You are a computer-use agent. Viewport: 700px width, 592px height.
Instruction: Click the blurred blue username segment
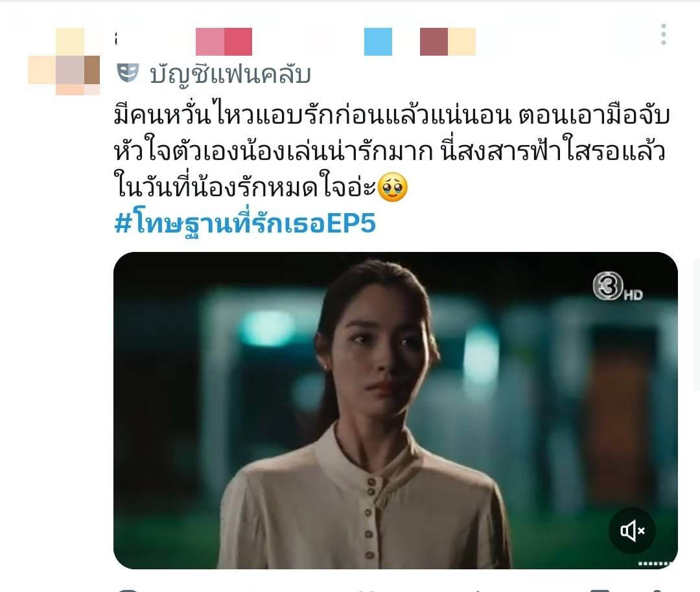pos(378,41)
